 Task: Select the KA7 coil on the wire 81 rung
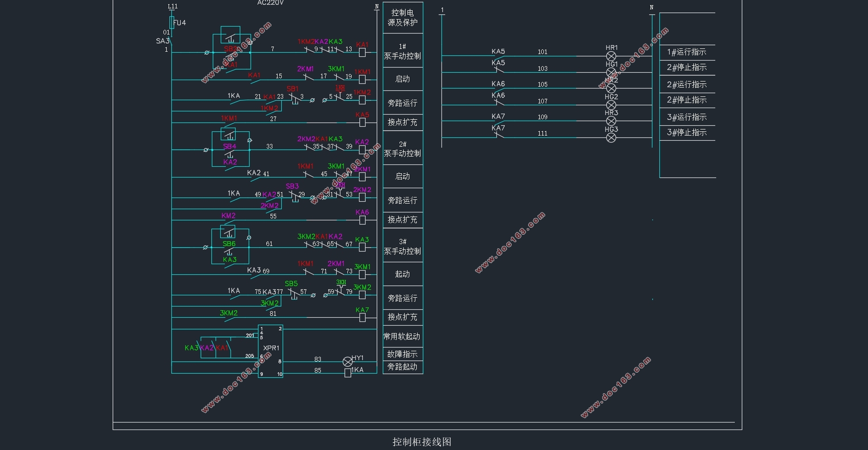pos(362,318)
